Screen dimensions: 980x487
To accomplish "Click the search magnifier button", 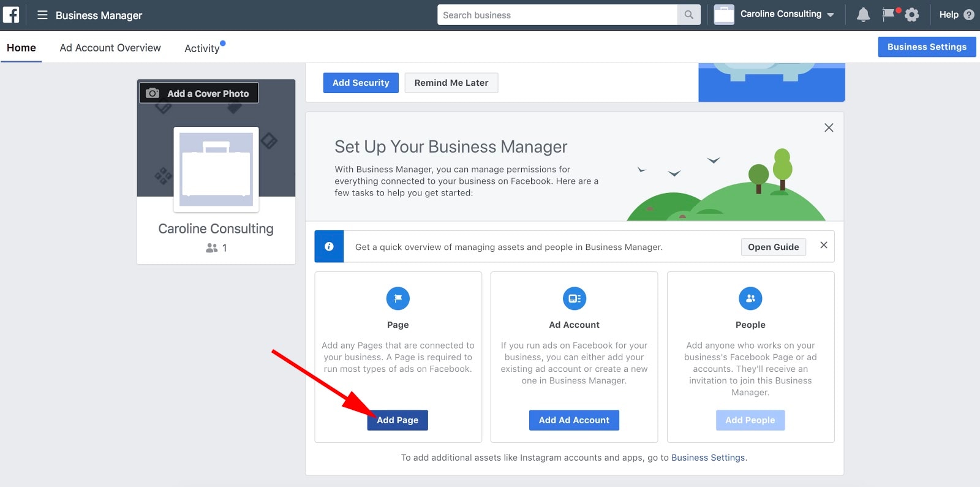I will coord(689,15).
